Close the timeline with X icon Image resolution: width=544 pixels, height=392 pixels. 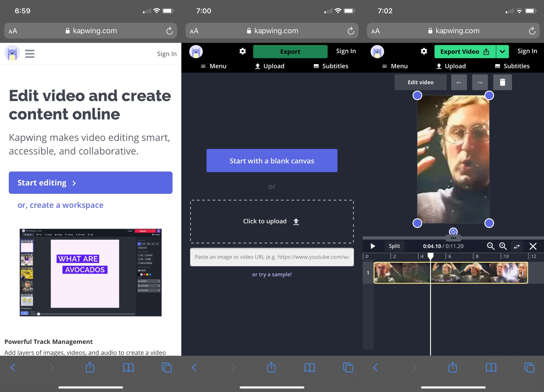[533, 246]
